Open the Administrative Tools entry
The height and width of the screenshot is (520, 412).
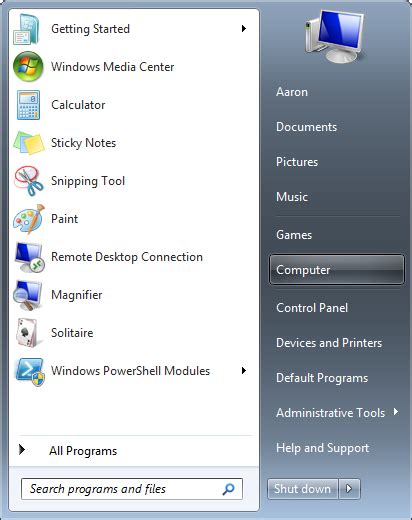tap(330, 413)
